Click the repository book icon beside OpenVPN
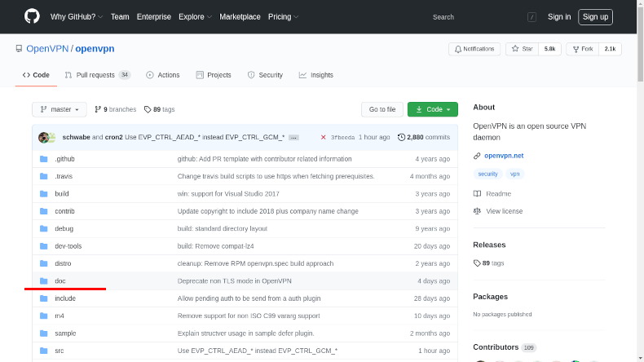644x362 pixels. tap(19, 49)
